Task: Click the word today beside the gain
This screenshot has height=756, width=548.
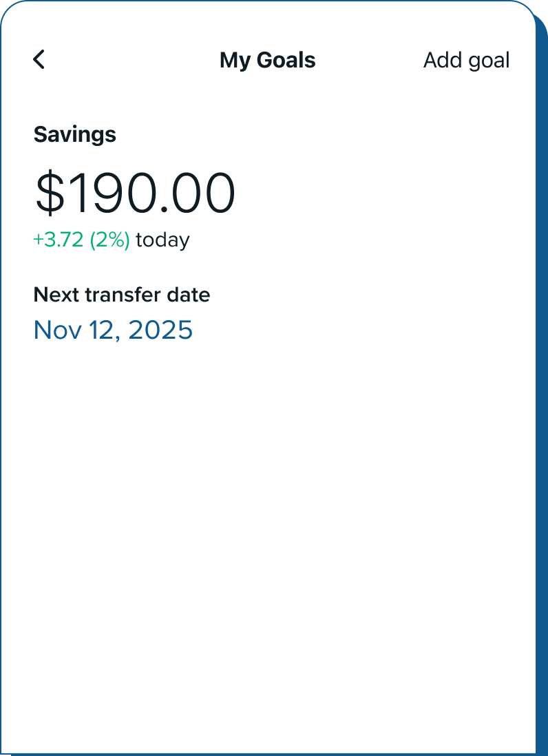Action: (x=162, y=240)
